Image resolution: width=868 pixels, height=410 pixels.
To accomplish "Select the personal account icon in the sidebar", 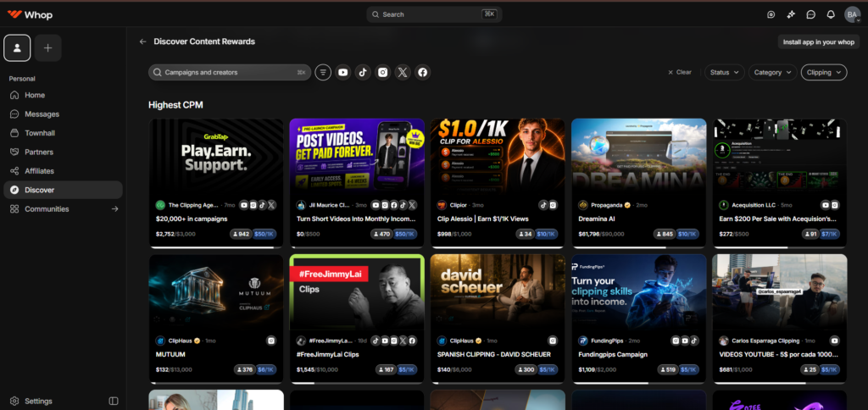I will click(x=17, y=48).
